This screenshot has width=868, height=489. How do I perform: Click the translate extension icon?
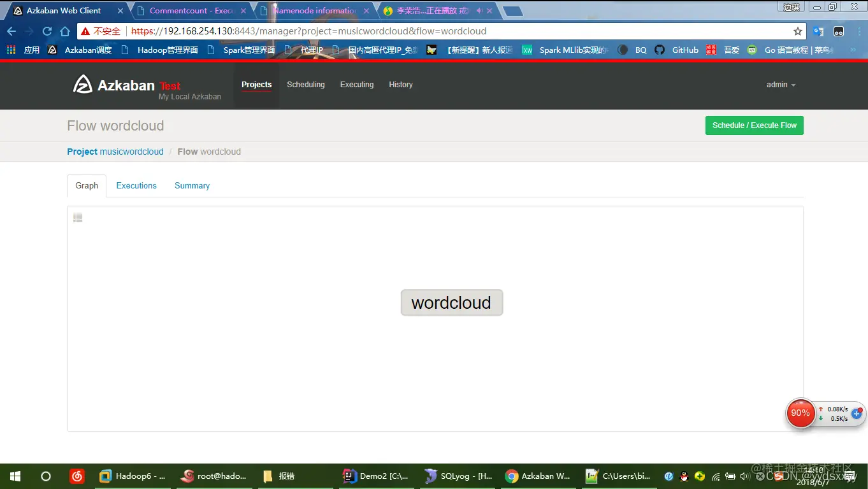[x=818, y=31]
